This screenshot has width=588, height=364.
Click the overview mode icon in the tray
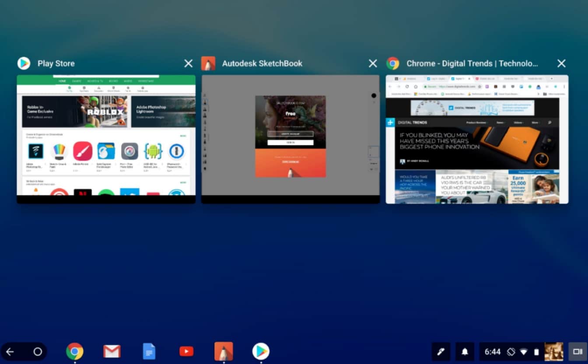577,351
